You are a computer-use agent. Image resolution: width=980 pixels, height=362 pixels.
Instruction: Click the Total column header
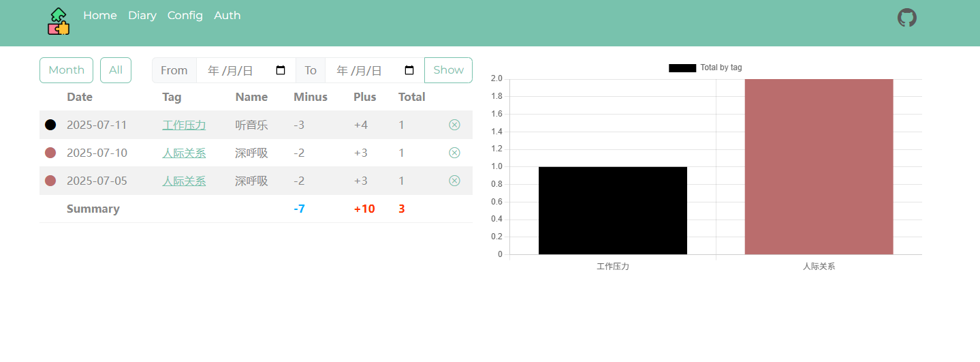(412, 97)
